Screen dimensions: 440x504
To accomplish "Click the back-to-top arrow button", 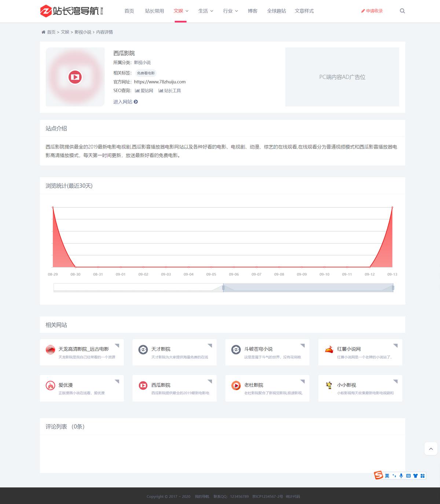I will tap(431, 449).
